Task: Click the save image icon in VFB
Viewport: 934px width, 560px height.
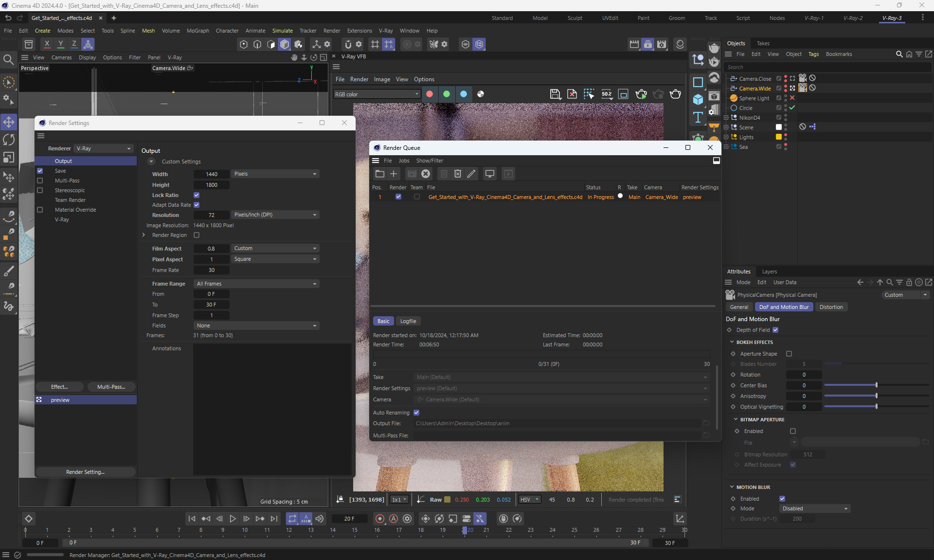Action: click(555, 94)
